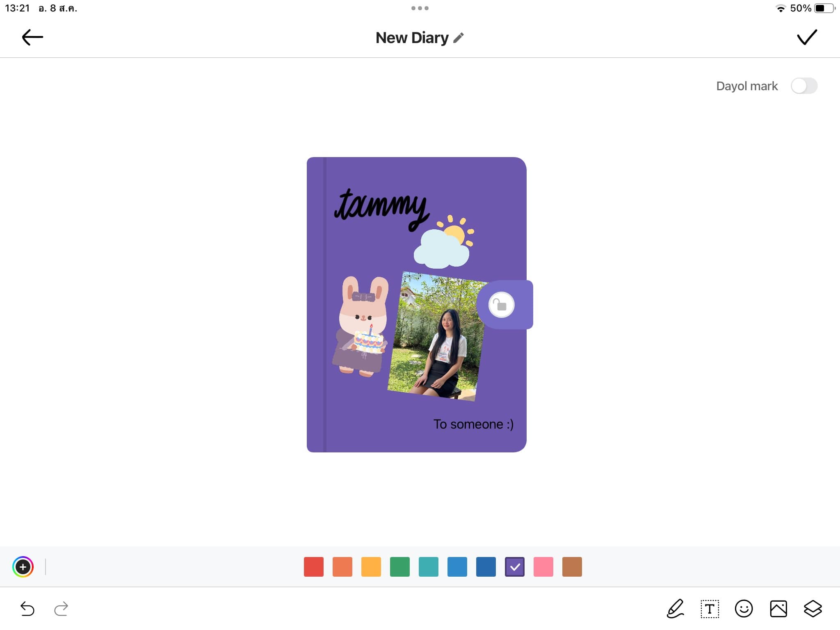This screenshot has height=630, width=840.
Task: Redo the last action
Action: [x=61, y=609]
